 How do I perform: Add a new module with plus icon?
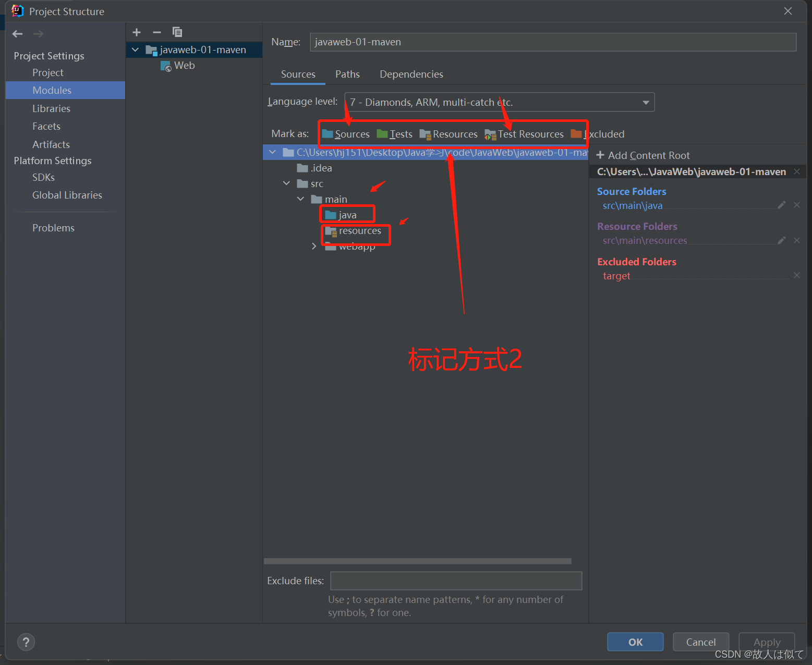click(137, 32)
